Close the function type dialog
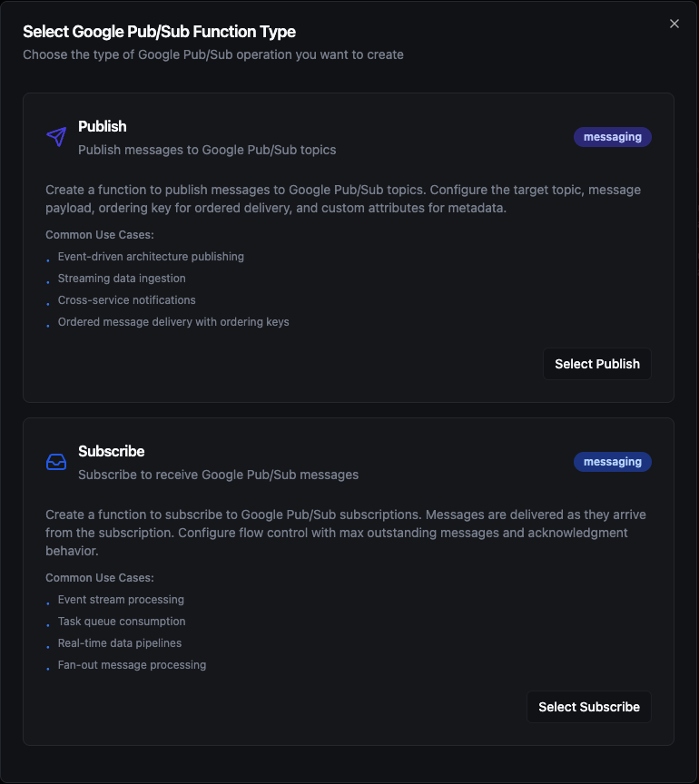 (x=674, y=24)
